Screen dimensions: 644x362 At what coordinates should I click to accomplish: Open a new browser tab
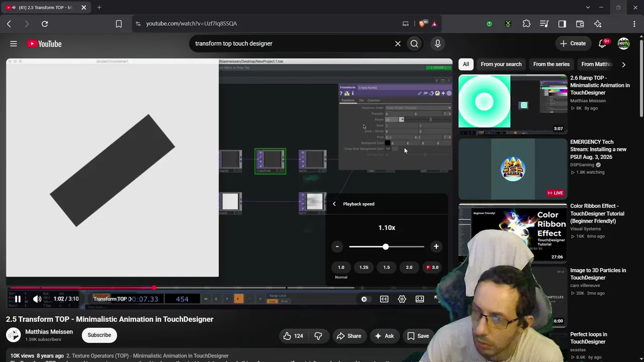click(99, 8)
